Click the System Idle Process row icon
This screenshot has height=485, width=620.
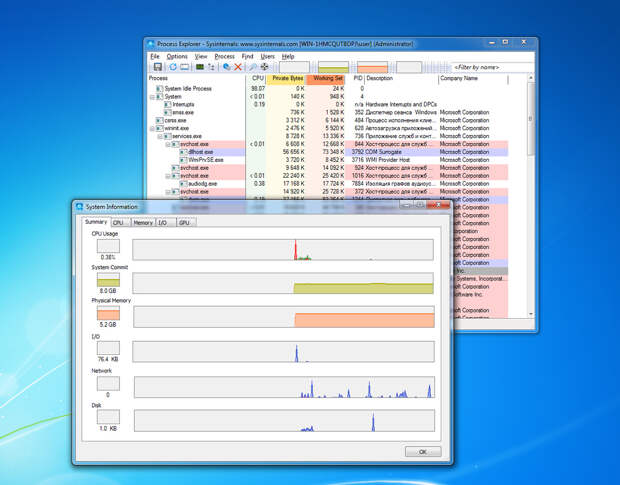pos(159,89)
